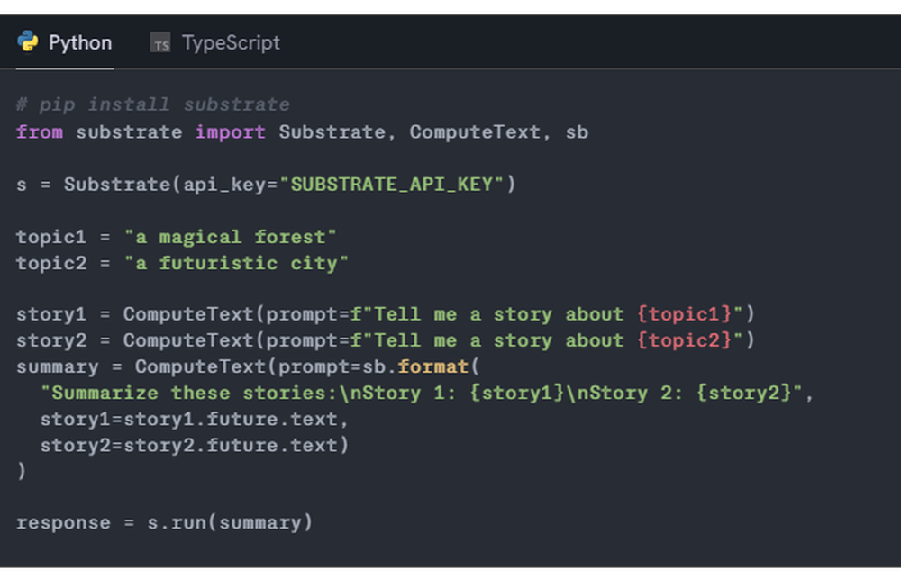The image size is (901, 588).
Task: Click the string "a futuristic city"
Action: pos(236,263)
